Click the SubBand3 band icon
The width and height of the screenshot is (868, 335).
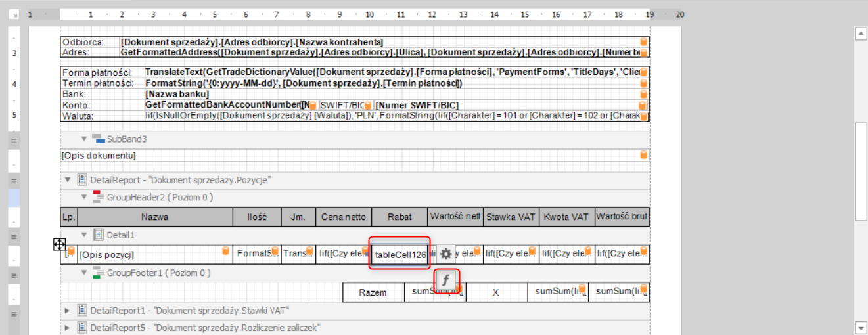pyautogui.click(x=99, y=139)
